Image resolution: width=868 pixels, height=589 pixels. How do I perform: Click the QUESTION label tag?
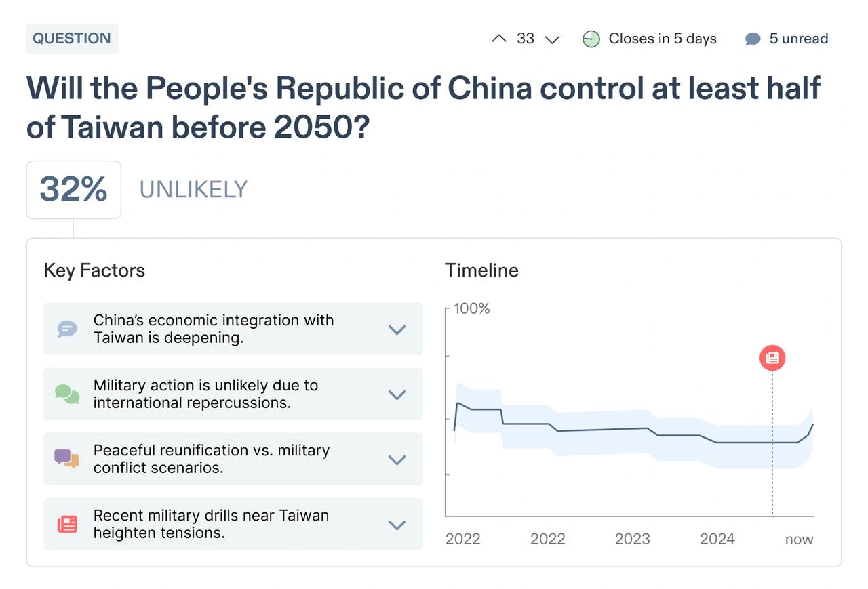(72, 39)
